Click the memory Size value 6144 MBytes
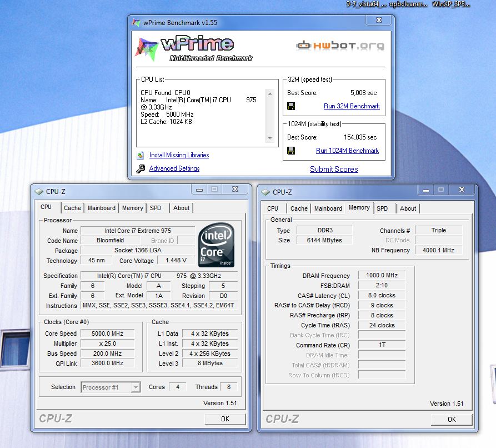The width and height of the screenshot is (496, 448). 324,240
